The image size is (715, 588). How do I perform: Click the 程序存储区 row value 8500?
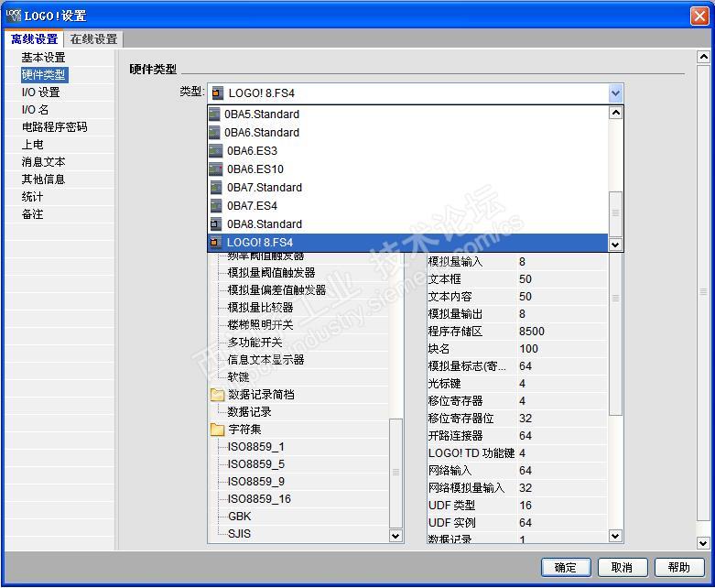(532, 332)
